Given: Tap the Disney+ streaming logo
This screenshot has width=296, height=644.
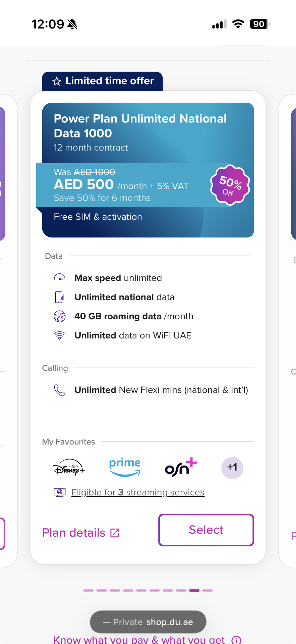Looking at the screenshot, I should click(69, 467).
